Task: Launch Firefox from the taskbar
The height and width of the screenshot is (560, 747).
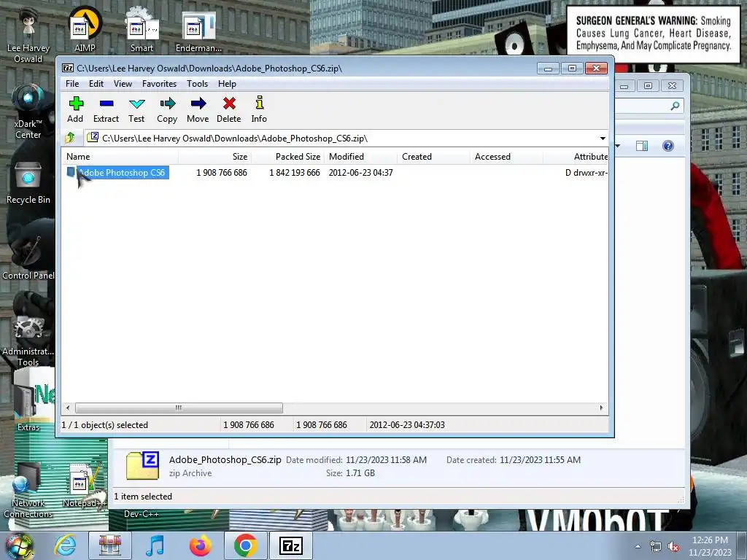Action: [200, 545]
